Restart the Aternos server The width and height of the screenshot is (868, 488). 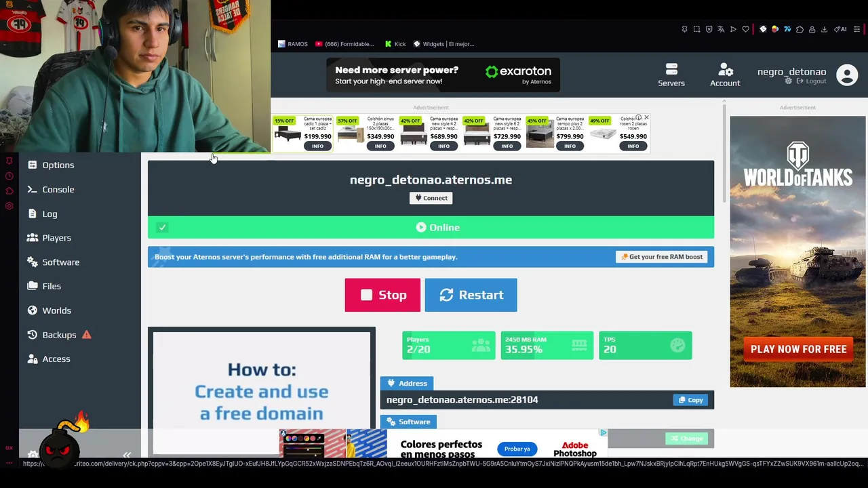point(471,295)
